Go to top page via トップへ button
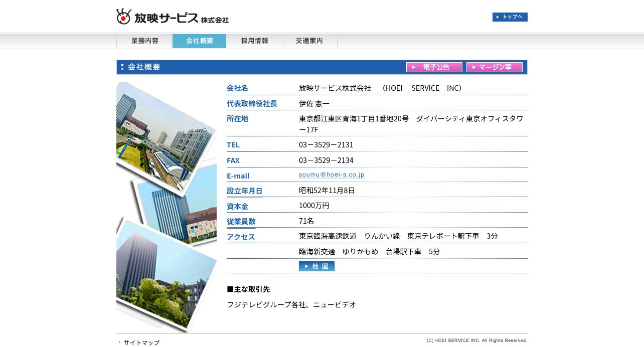Screen dimensions: 644x347 510,17
